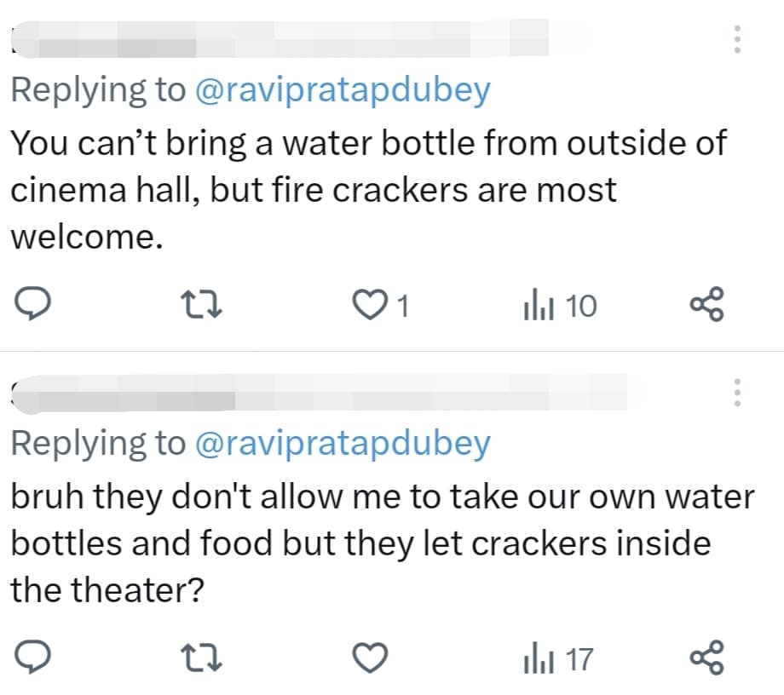784x695 pixels.
Task: Like the second tweet about crackers inside theater
Action: (x=370, y=658)
